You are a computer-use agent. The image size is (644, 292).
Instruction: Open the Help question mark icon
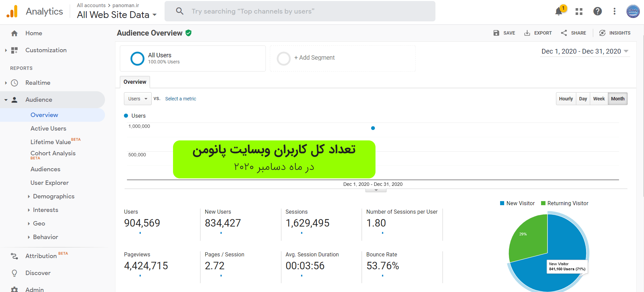(598, 12)
